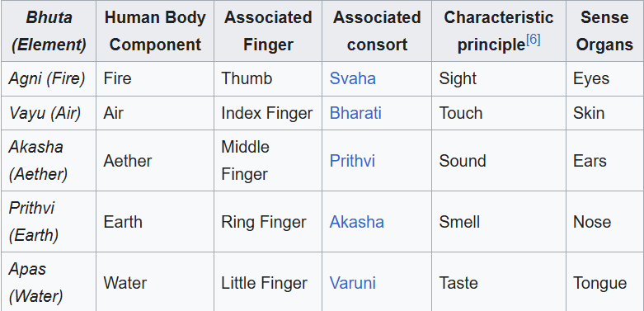Select the Agni (Fire) cell
Viewport: 644px width, 311px height.
click(x=49, y=79)
